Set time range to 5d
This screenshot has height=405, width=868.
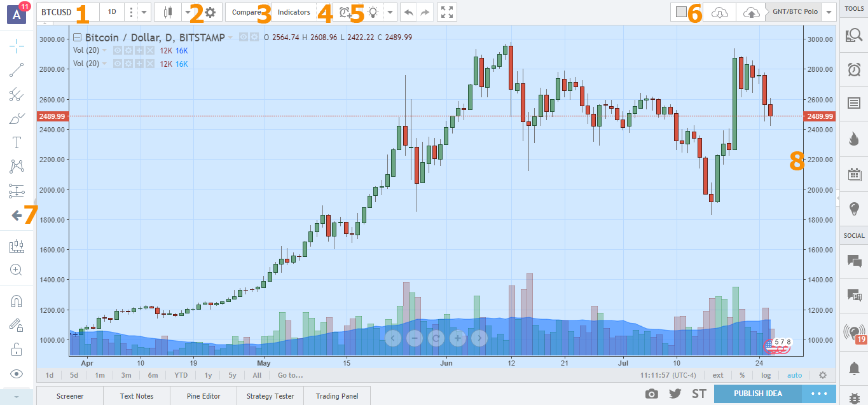(74, 375)
